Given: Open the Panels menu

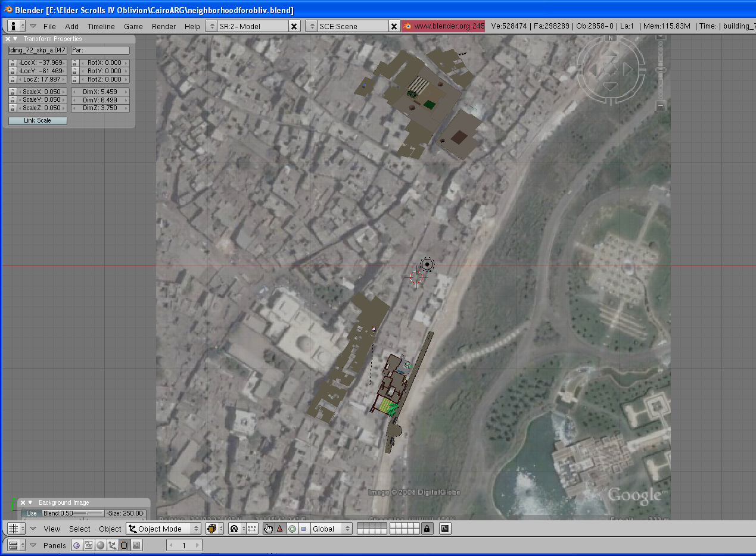Looking at the screenshot, I should pos(55,545).
